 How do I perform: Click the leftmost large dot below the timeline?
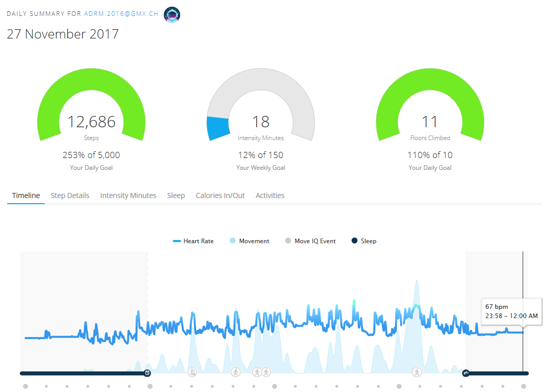pyautogui.click(x=26, y=386)
